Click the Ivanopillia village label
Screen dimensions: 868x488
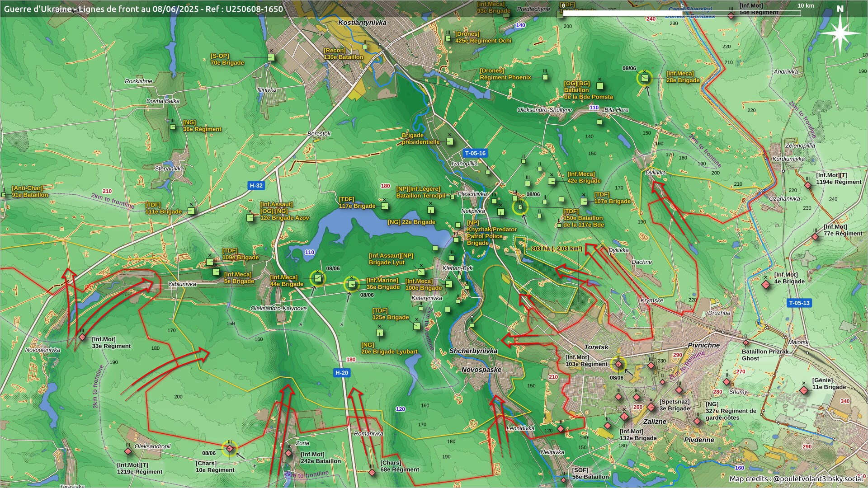464,164
